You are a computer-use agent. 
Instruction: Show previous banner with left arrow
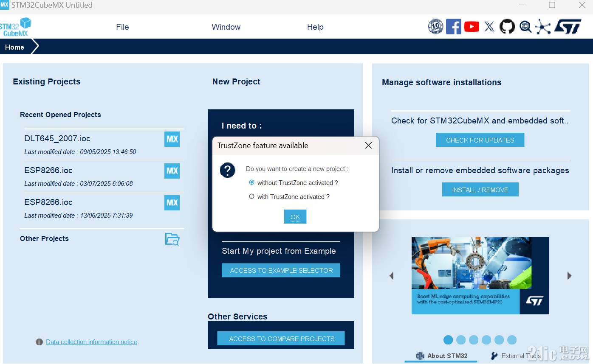click(x=391, y=276)
